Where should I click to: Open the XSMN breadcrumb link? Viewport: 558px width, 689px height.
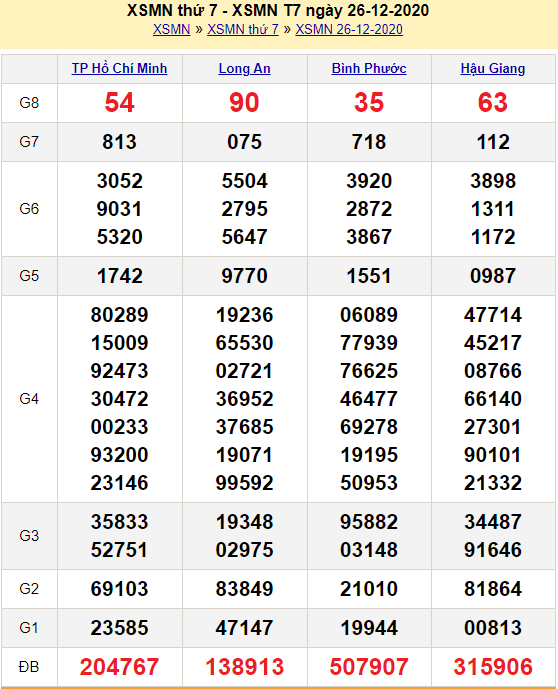tap(171, 29)
